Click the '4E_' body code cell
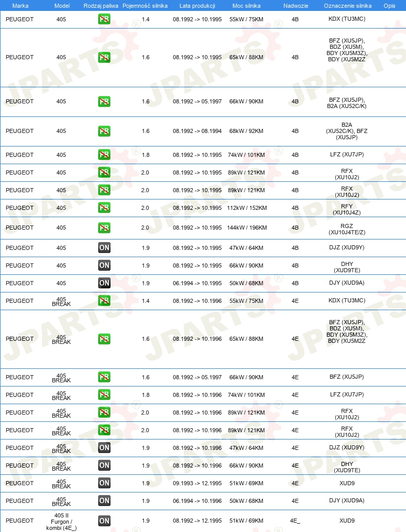The width and height of the screenshot is (406, 532). click(295, 521)
